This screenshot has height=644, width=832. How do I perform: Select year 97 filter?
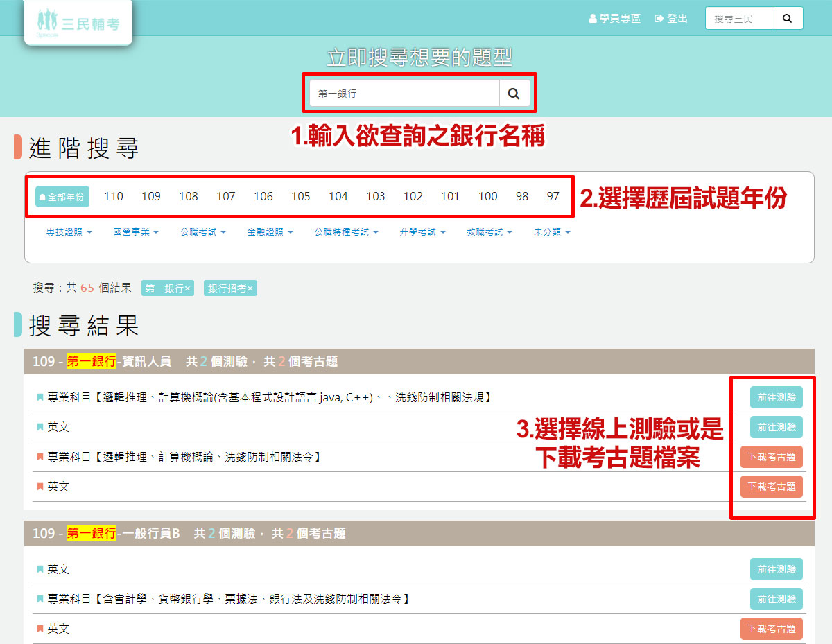coord(553,197)
